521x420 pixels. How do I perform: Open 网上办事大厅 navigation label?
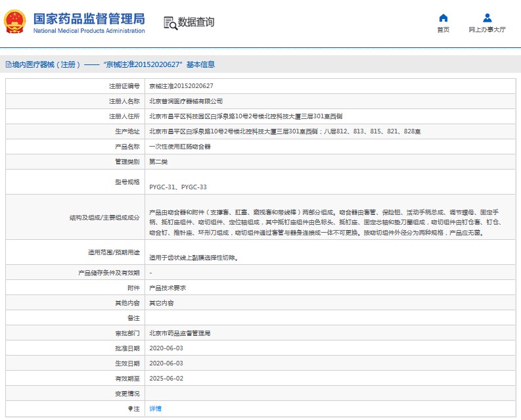tap(487, 30)
